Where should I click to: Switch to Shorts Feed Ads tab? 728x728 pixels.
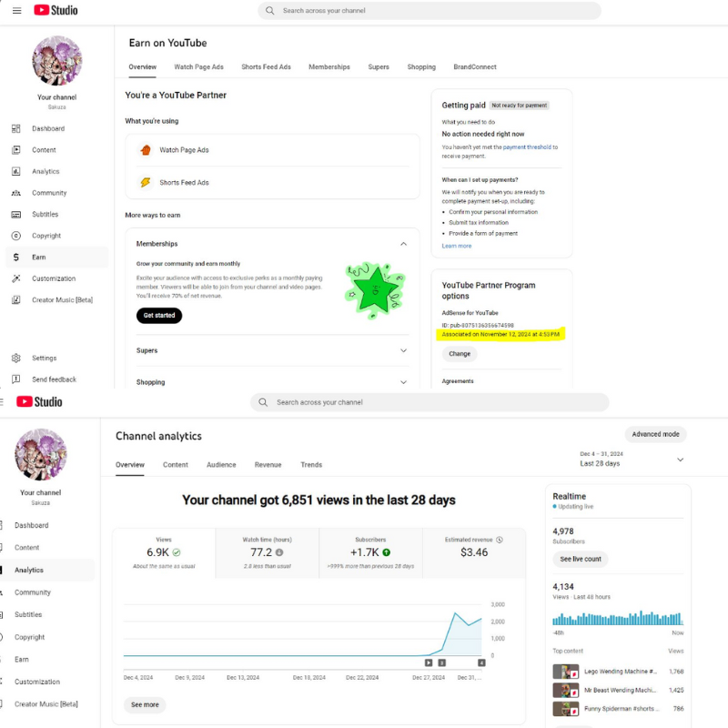(x=266, y=66)
